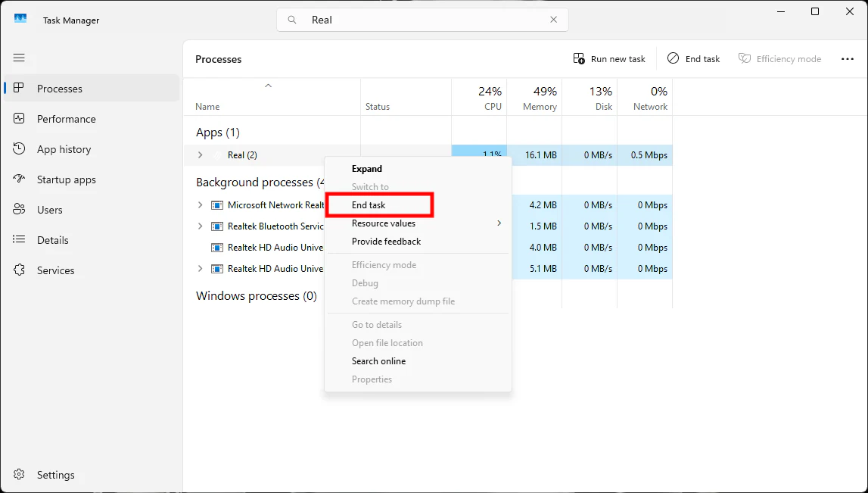The width and height of the screenshot is (868, 493).
Task: Maximize the Task Manager window
Action: tap(815, 11)
